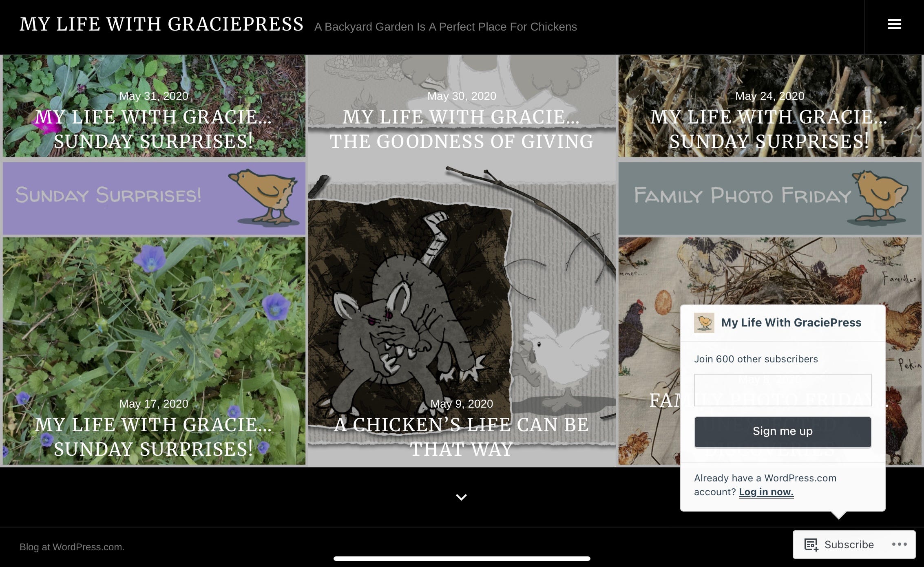Click the purple Sunday Surprises banner text
Viewport: 924px width, 567px height.
[108, 195]
